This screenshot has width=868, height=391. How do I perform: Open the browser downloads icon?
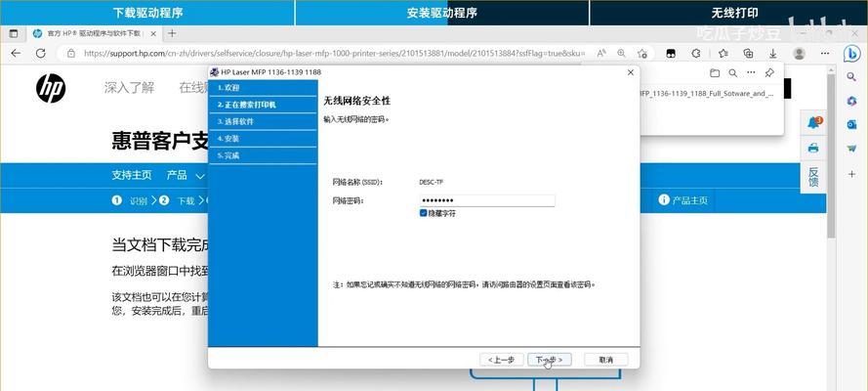pos(773,54)
